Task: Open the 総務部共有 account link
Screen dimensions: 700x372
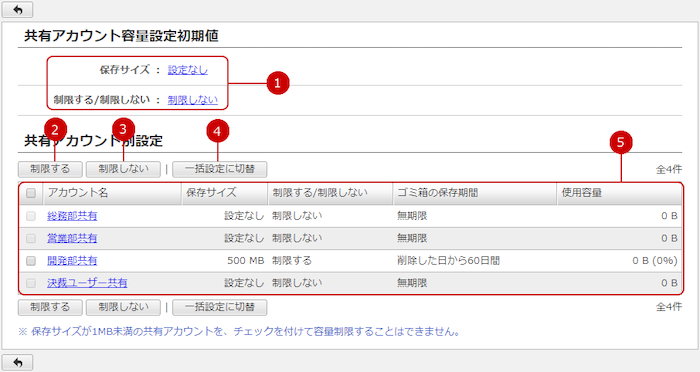Action: 72,216
